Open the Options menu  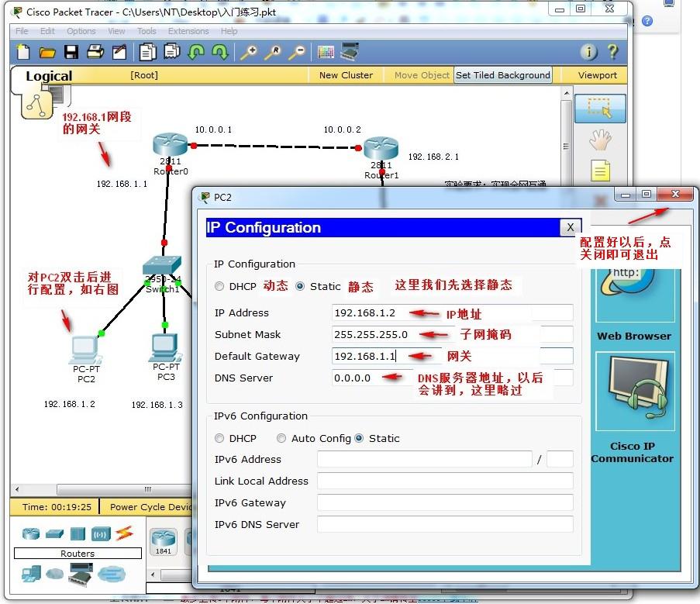pos(81,31)
